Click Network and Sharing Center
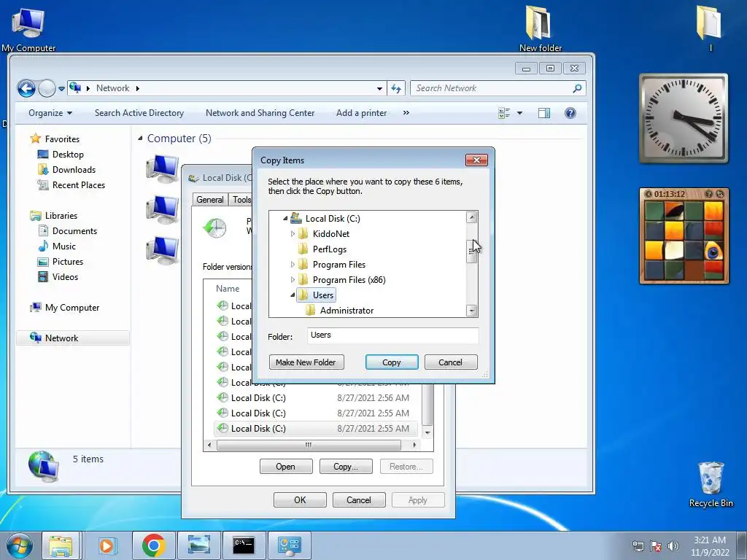The width and height of the screenshot is (747, 560). point(260,113)
